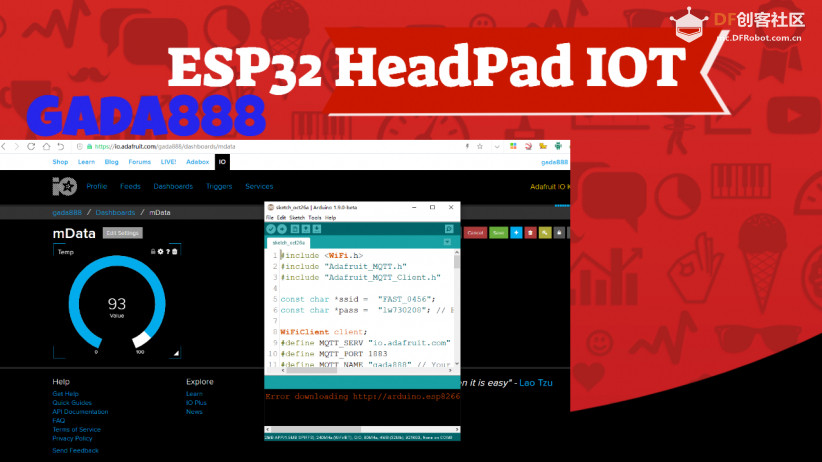Open the address bar dropdown chevron
Viewport: 822px width, 462px height.
click(496, 147)
